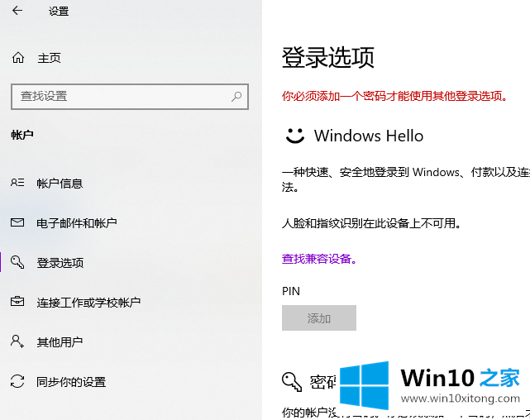This screenshot has height=420, width=530.
Task: Click the magnifier search icon
Action: point(236,97)
